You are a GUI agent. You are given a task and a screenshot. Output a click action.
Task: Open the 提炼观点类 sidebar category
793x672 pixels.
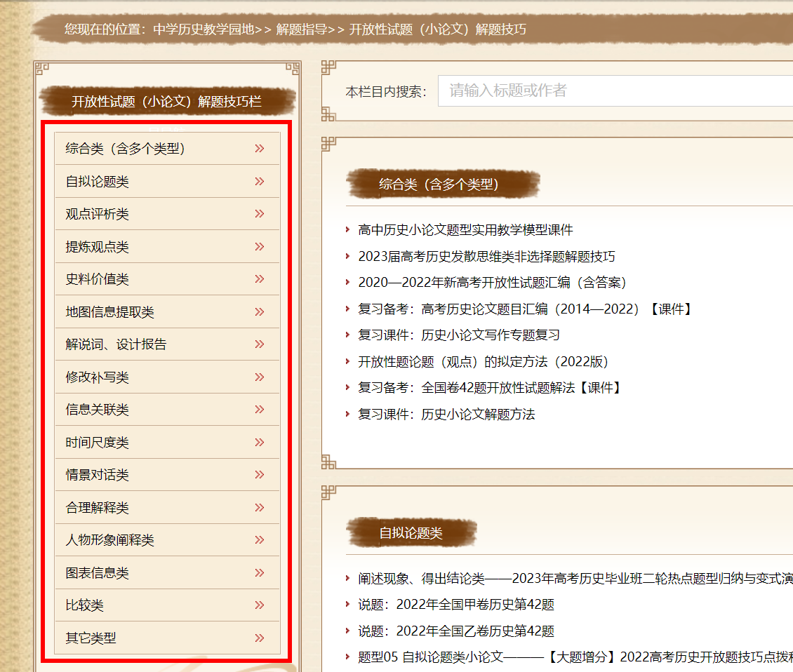(x=98, y=247)
